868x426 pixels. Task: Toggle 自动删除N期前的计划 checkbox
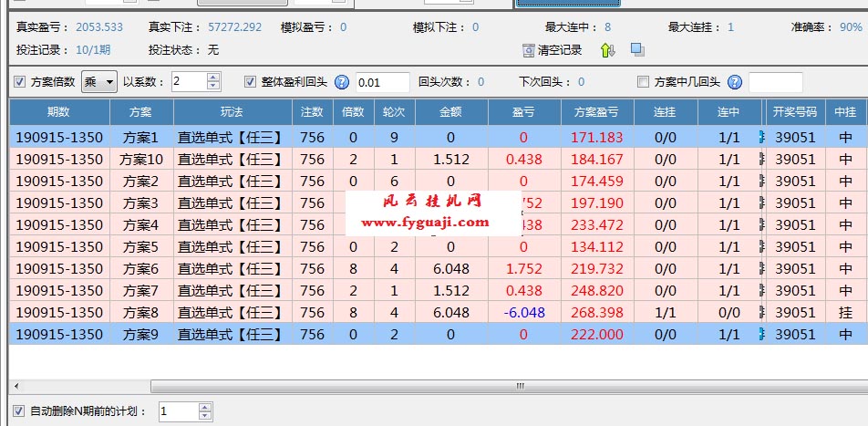pos(19,411)
